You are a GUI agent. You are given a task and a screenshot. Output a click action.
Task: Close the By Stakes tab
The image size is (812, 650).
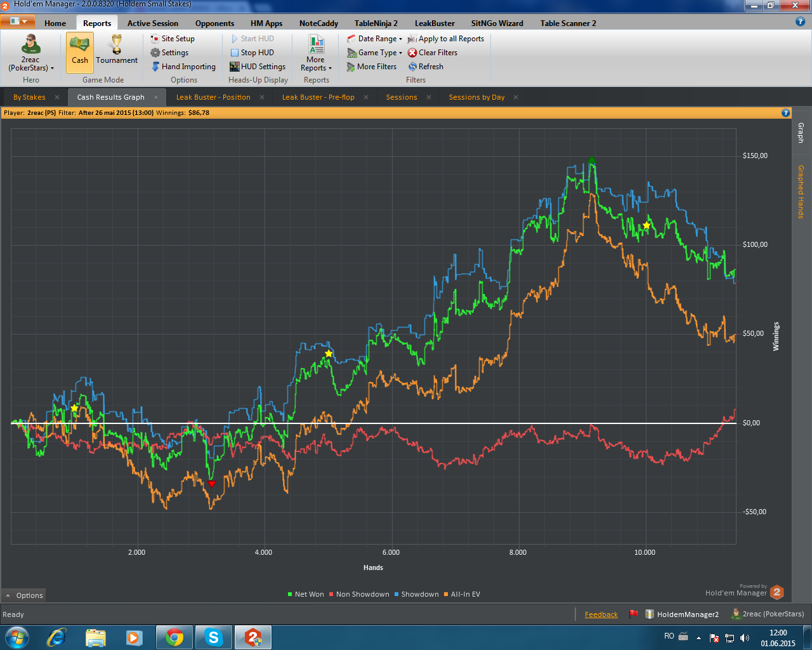click(57, 97)
